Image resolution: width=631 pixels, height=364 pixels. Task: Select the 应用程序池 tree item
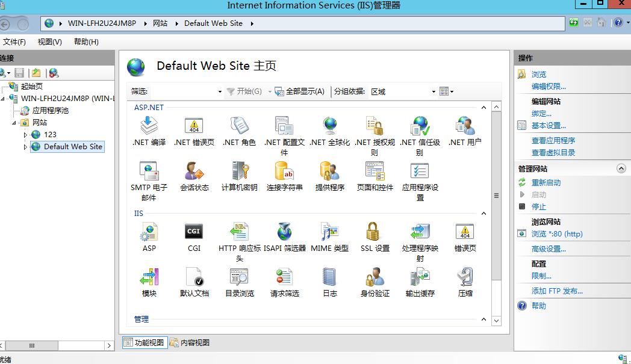[x=51, y=111]
